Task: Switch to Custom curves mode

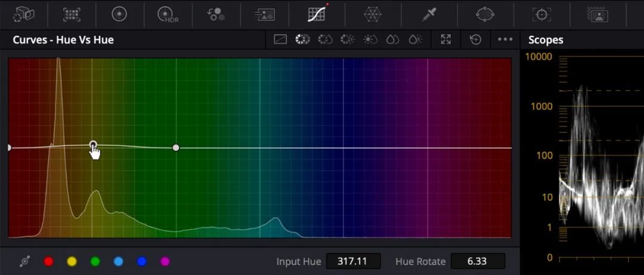Action: pos(280,39)
